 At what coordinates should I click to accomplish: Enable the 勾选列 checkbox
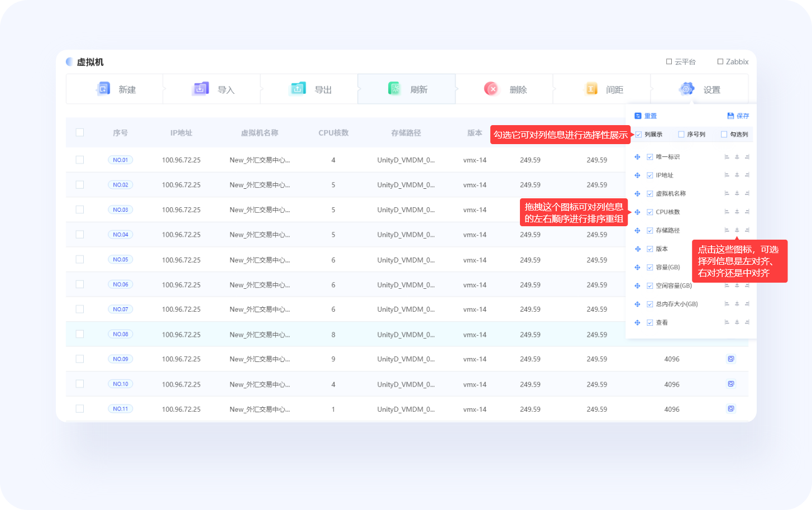[724, 135]
